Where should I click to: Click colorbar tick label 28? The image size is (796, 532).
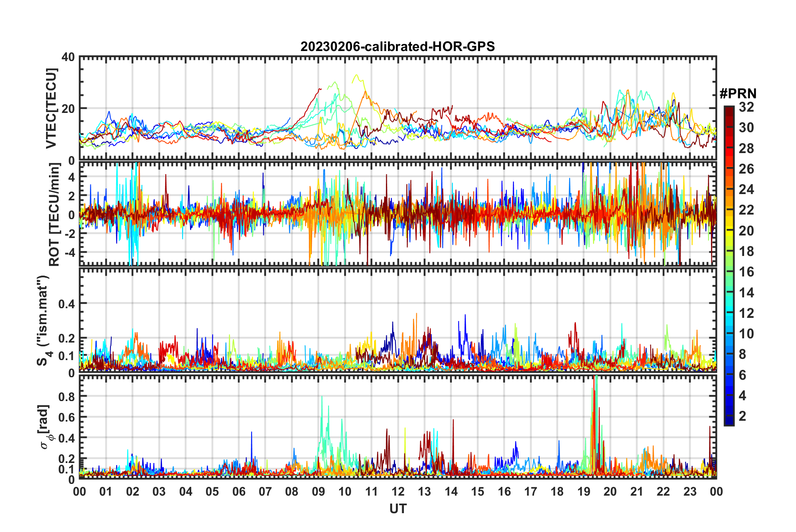pyautogui.click(x=746, y=148)
